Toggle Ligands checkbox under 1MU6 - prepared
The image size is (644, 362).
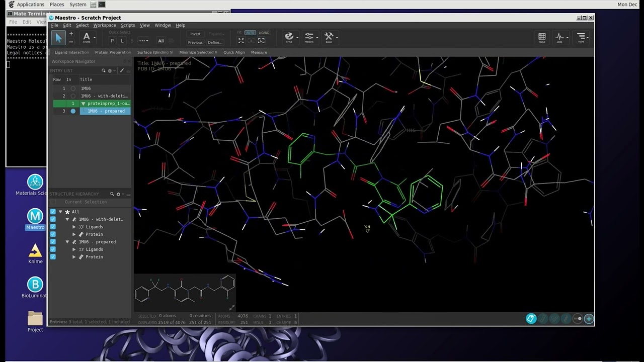[53, 249]
